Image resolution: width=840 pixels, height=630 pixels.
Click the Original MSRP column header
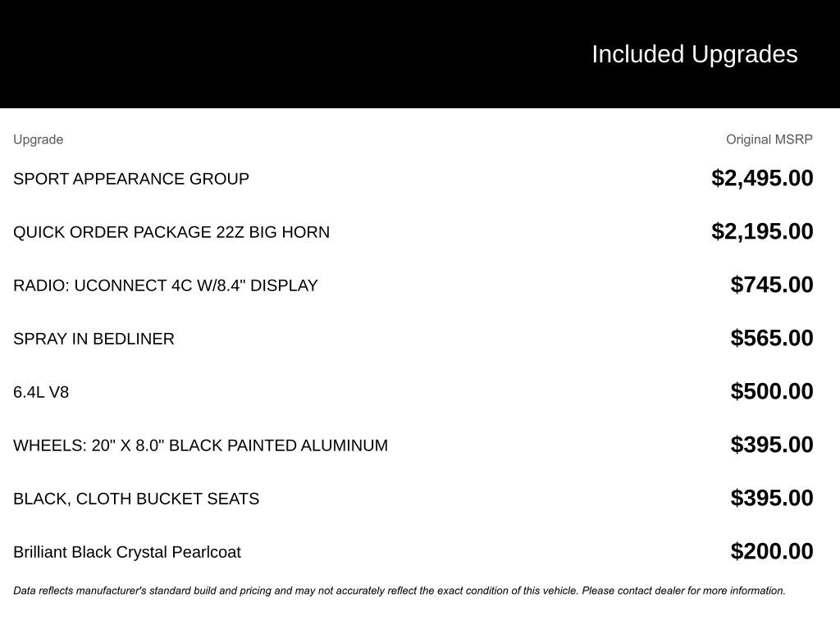pyautogui.click(x=769, y=139)
